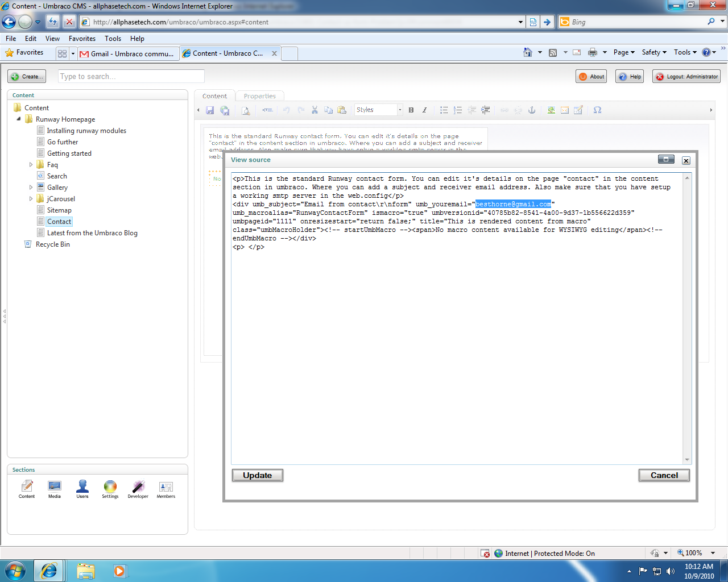
Task: Click Logout: Administrator button
Action: 686,77
